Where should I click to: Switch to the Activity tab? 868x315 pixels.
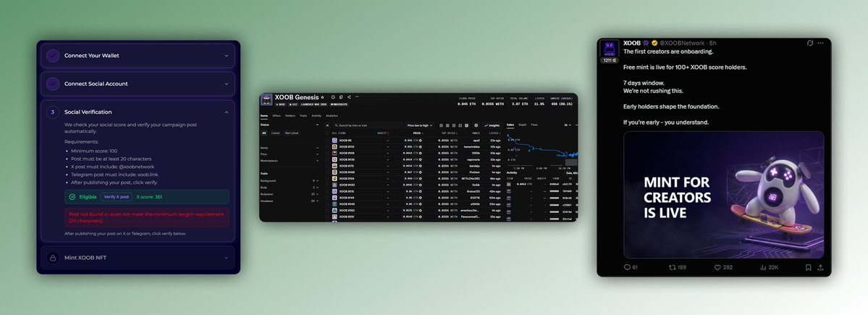coord(316,116)
